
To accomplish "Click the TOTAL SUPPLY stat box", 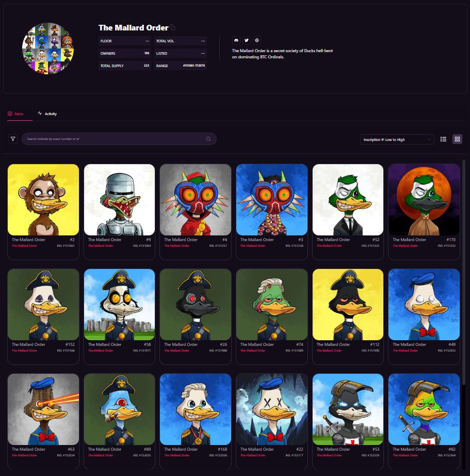I will (x=125, y=66).
